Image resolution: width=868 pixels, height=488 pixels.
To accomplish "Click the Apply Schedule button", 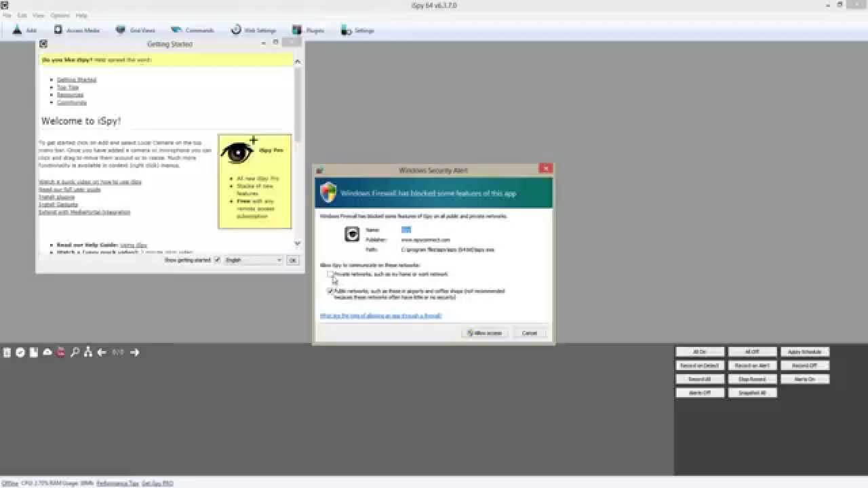I will pyautogui.click(x=805, y=352).
